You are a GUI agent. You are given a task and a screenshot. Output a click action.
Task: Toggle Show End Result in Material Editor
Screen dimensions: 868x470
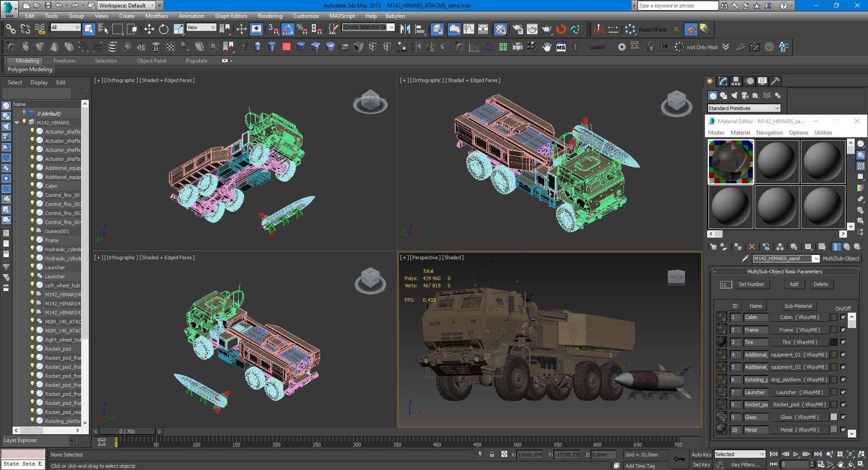(x=836, y=247)
